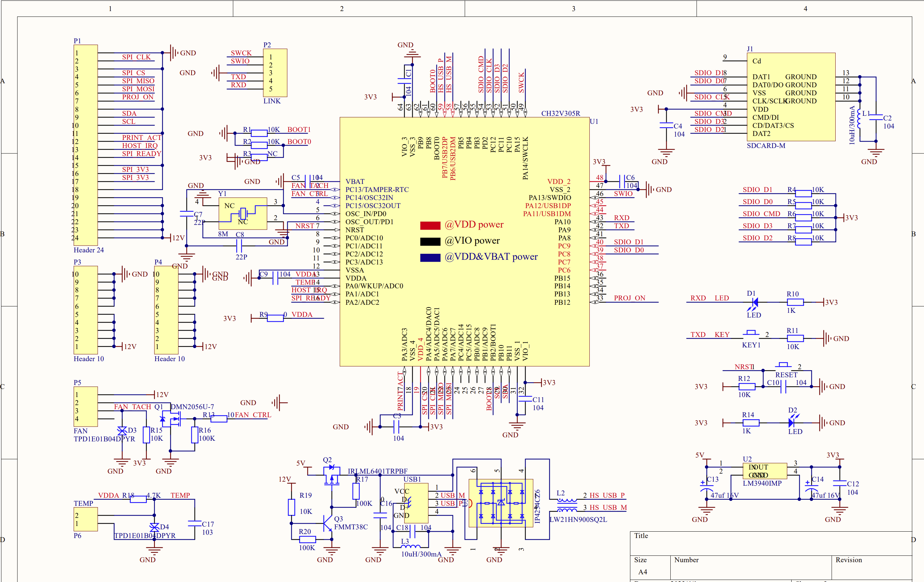Click the Q2 IRLML6401TRPBF MOSFET symbol

pos(332,476)
